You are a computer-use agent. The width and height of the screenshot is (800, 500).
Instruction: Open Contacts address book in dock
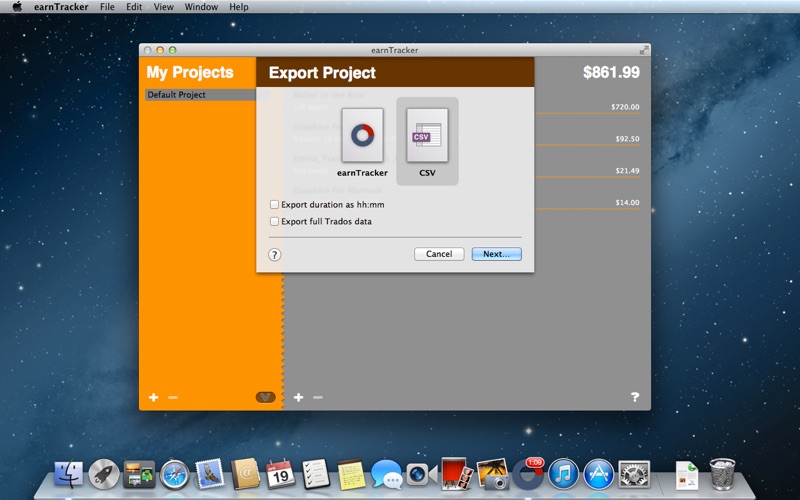coord(245,474)
